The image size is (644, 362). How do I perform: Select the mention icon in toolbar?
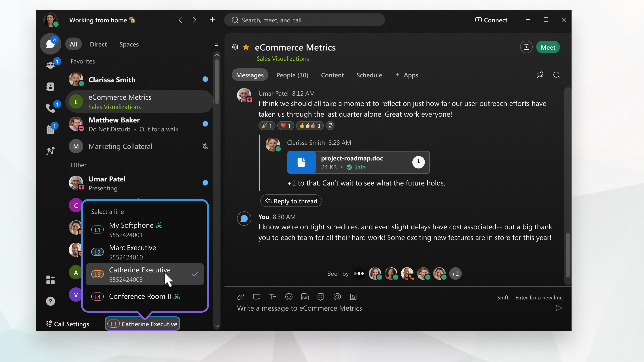(337, 297)
